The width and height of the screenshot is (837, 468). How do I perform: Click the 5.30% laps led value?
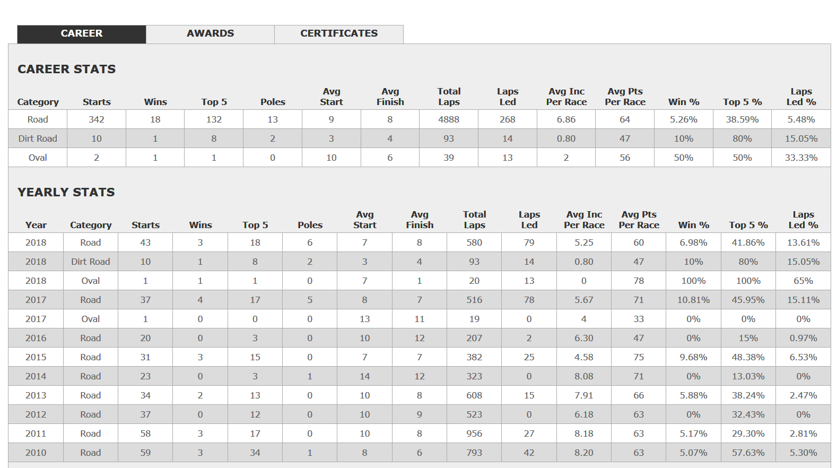coord(803,453)
